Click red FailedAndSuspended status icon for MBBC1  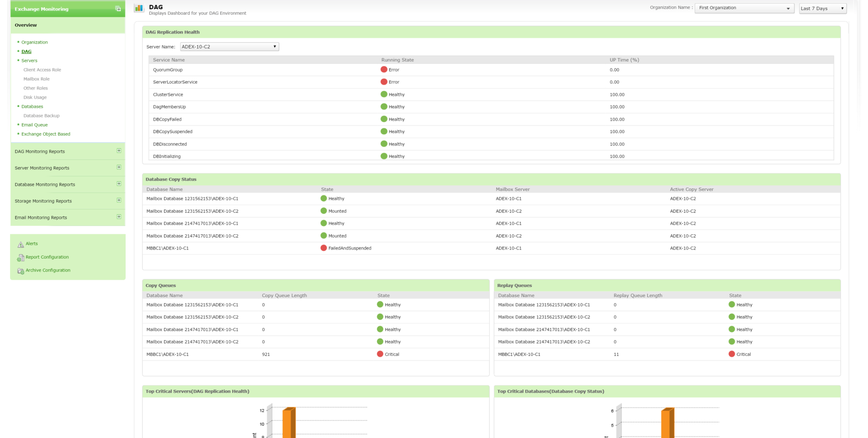pyautogui.click(x=324, y=248)
